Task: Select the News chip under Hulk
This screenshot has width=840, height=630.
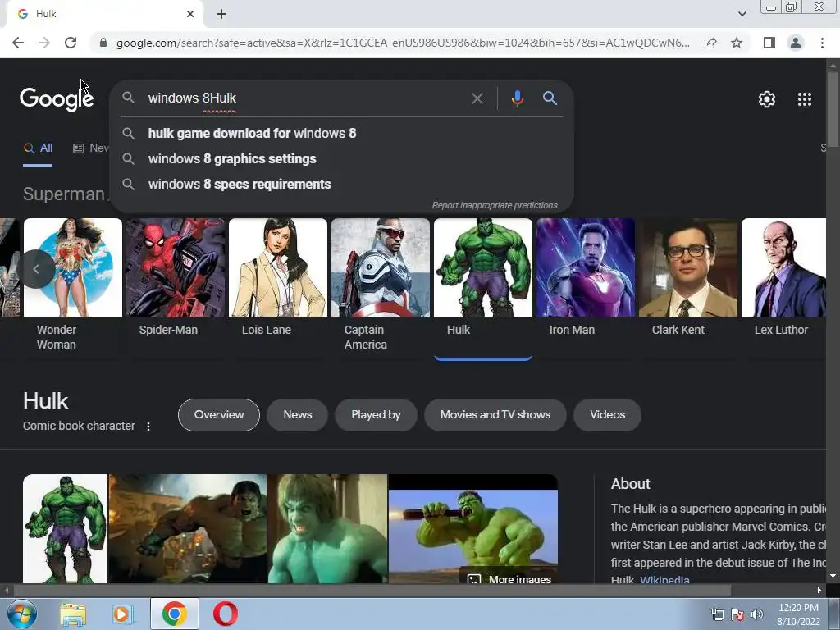Action: pyautogui.click(x=297, y=414)
